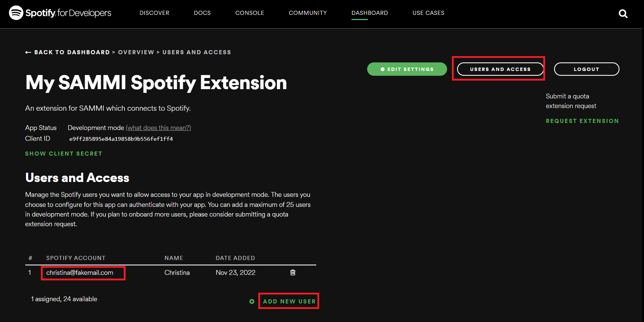Screen dimensions: 644x322
Task: Open the Community nav item
Action: coord(308,13)
